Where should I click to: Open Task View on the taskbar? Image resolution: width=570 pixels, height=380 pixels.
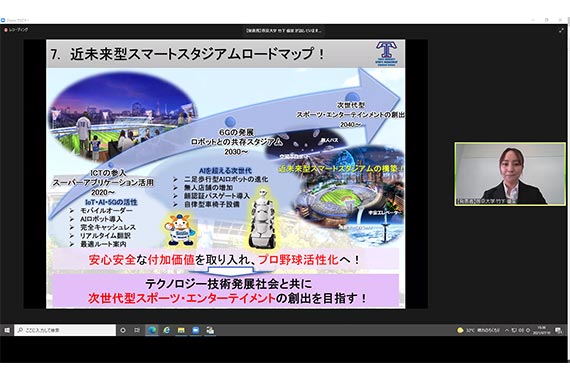pyautogui.click(x=137, y=330)
